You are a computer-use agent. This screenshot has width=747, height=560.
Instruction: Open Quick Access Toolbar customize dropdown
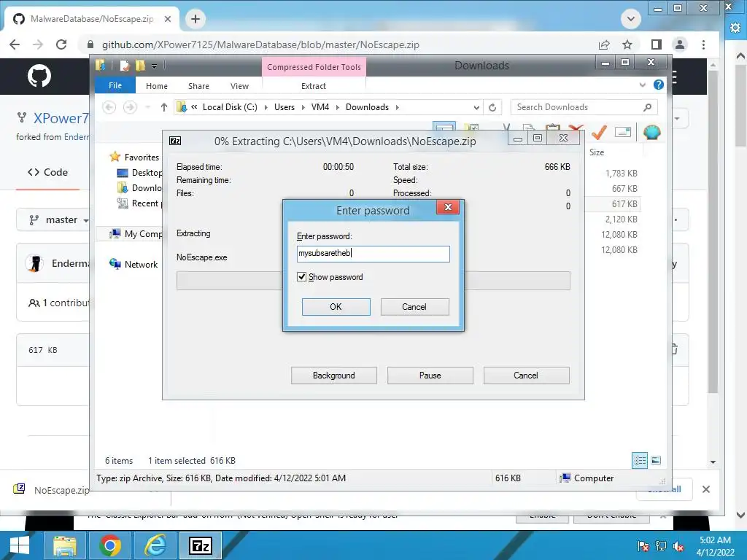click(155, 66)
